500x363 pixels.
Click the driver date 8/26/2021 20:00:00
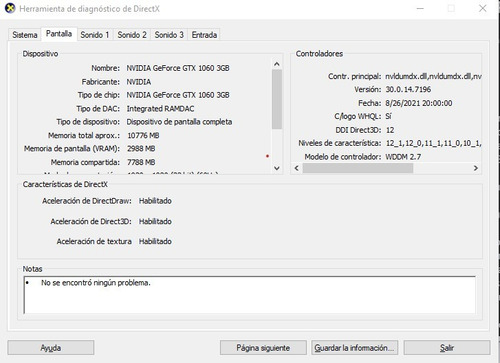click(x=419, y=103)
